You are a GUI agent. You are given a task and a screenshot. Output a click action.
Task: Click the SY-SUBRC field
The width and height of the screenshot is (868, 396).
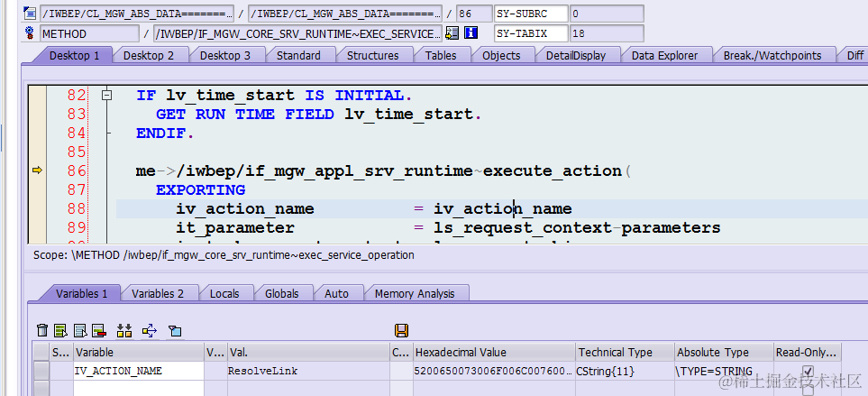click(x=531, y=14)
